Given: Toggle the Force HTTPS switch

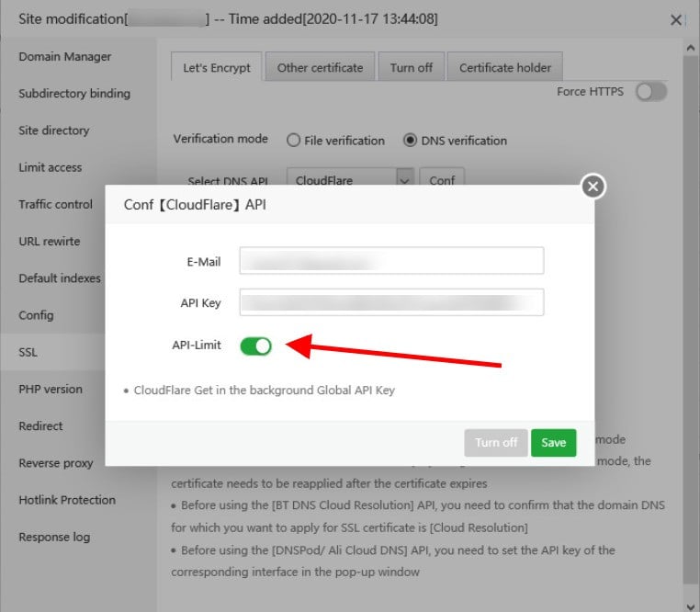Looking at the screenshot, I should point(651,92).
